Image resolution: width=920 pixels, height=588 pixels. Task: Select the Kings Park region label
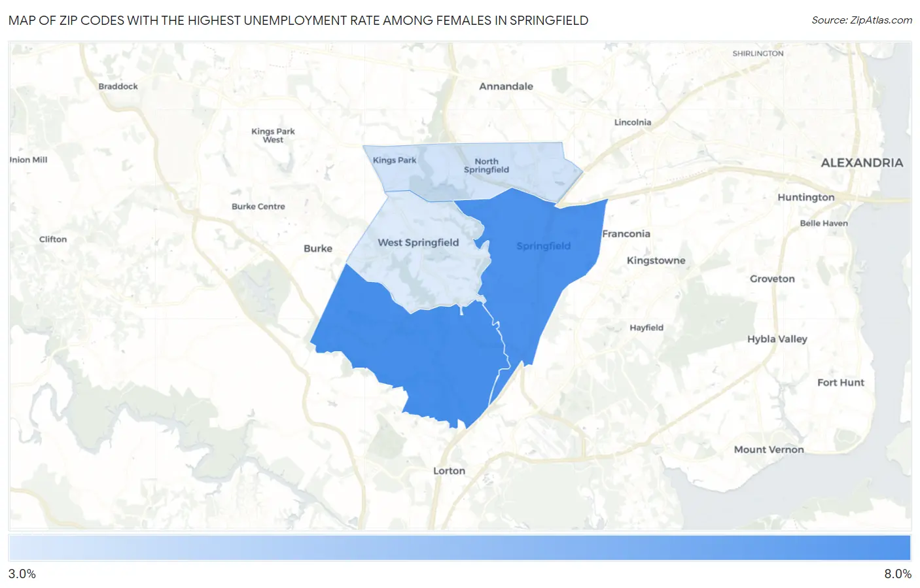[395, 160]
